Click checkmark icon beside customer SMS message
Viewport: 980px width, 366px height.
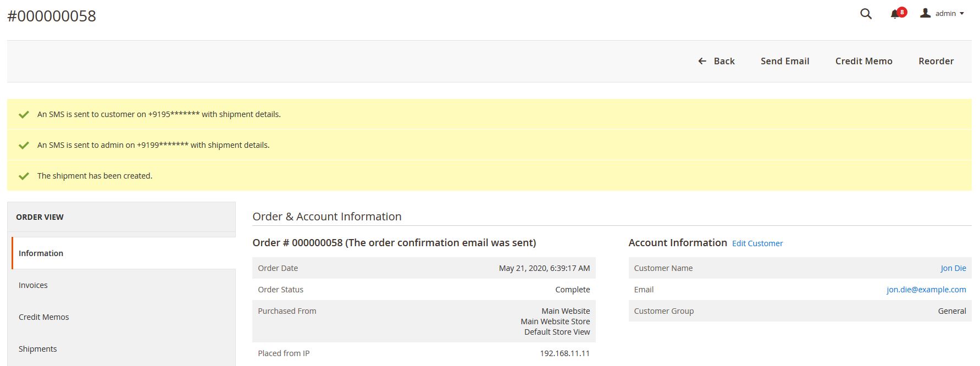coord(24,114)
